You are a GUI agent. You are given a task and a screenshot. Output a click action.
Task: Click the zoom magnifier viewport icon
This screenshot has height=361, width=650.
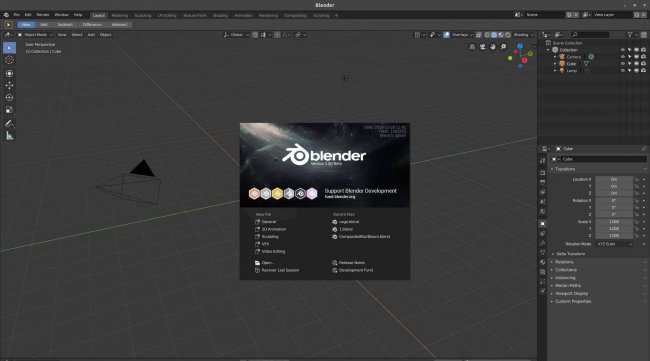click(x=503, y=47)
